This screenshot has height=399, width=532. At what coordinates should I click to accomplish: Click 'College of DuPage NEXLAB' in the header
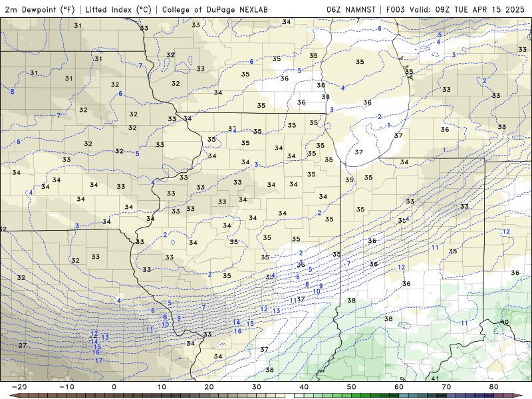tap(215, 9)
